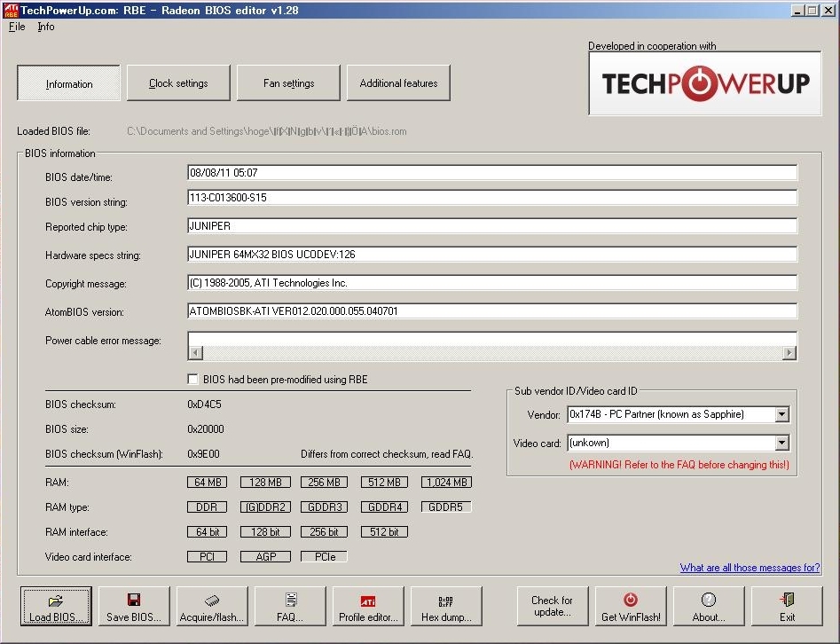Click the GDDR4 RAM type indicator
This screenshot has width=840, height=644.
(x=384, y=507)
